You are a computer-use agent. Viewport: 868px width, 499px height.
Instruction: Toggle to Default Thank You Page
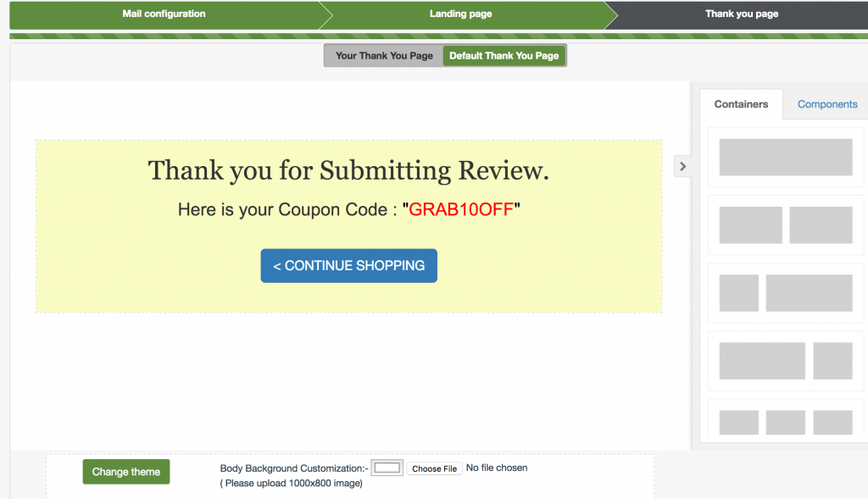[504, 56]
